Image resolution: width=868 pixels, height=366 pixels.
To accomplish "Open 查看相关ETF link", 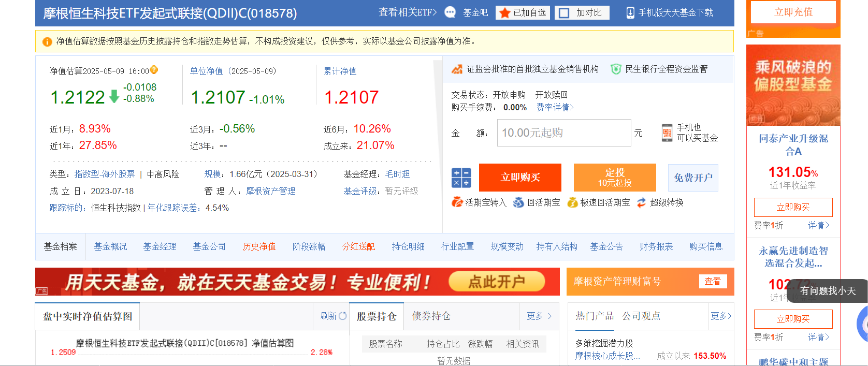I will point(408,12).
